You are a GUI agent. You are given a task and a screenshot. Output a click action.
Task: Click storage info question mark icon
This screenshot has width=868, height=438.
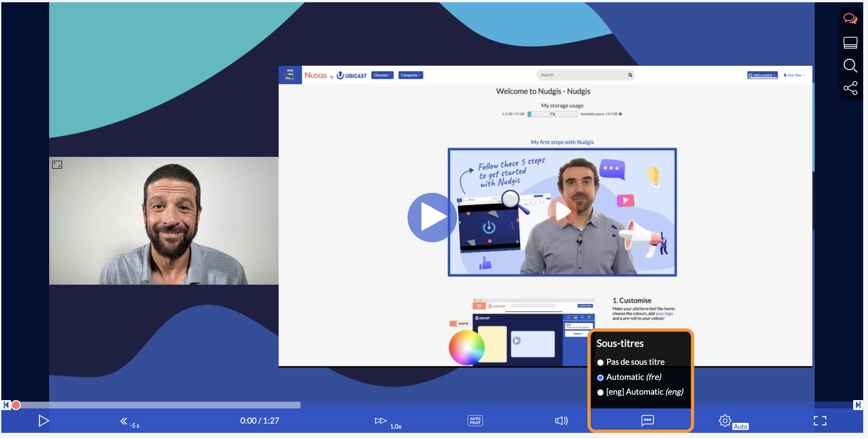[x=620, y=114]
